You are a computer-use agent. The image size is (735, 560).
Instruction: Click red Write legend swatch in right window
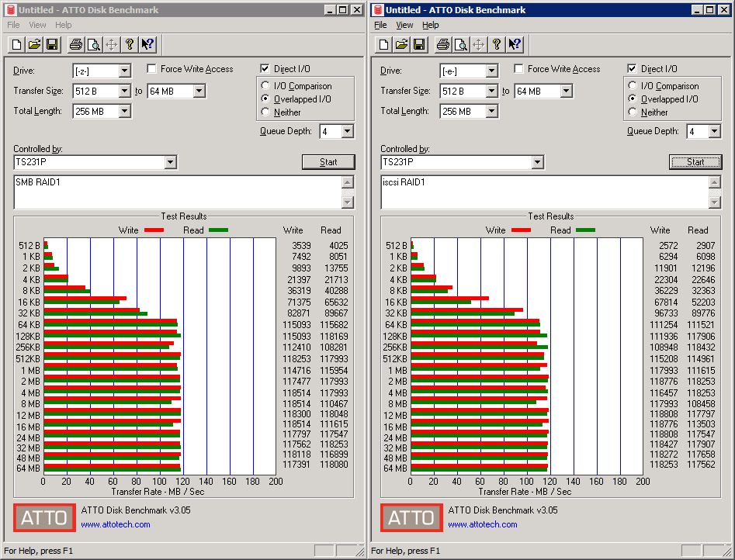coord(521,230)
